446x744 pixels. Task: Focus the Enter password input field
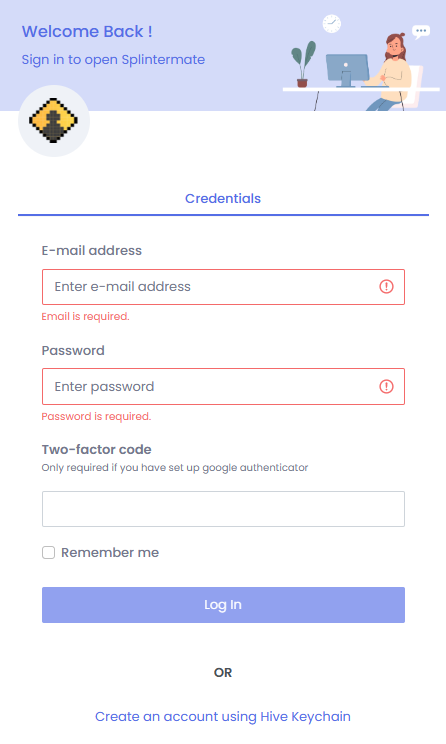pos(223,387)
